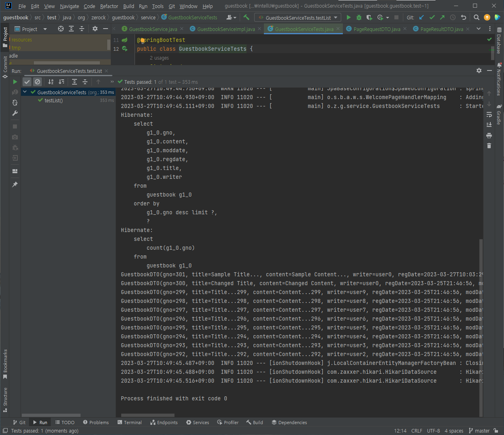The image size is (504, 435).
Task: Open the Dependencies tool window
Action: [289, 423]
